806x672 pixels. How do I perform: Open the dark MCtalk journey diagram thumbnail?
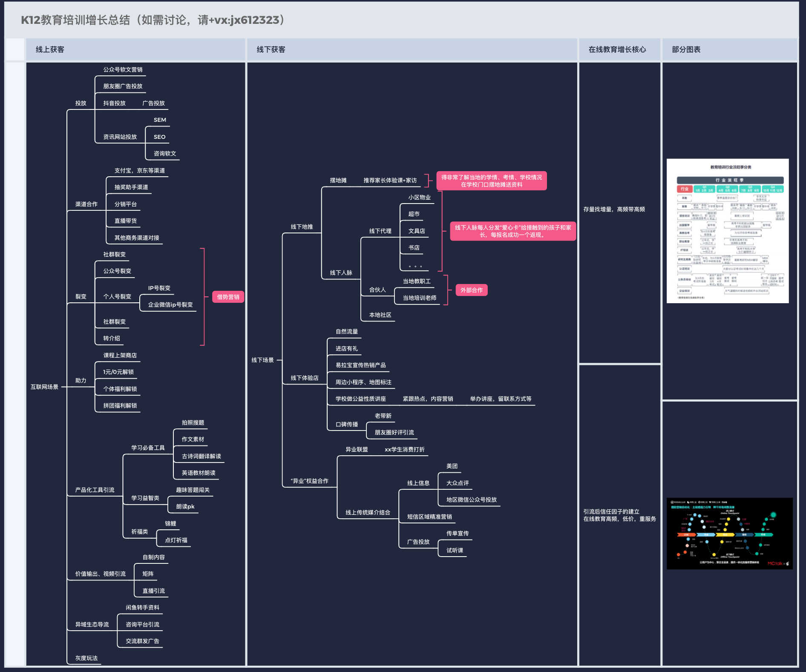click(x=729, y=533)
